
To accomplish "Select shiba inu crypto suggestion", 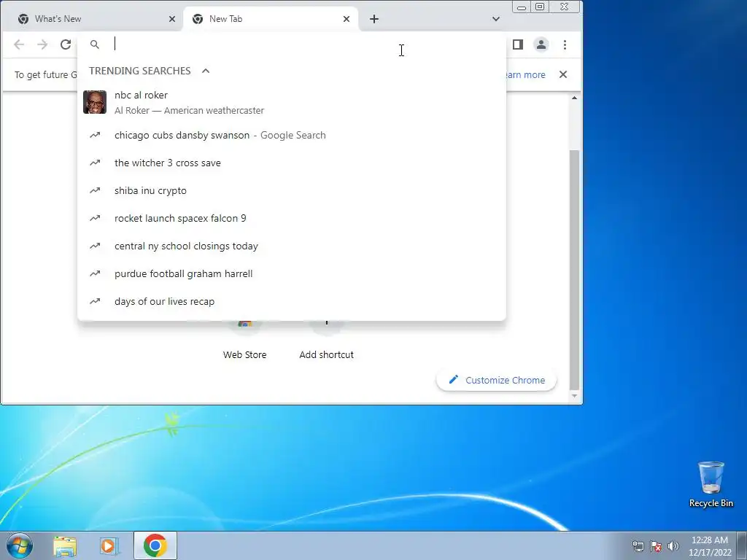I will 292,190.
